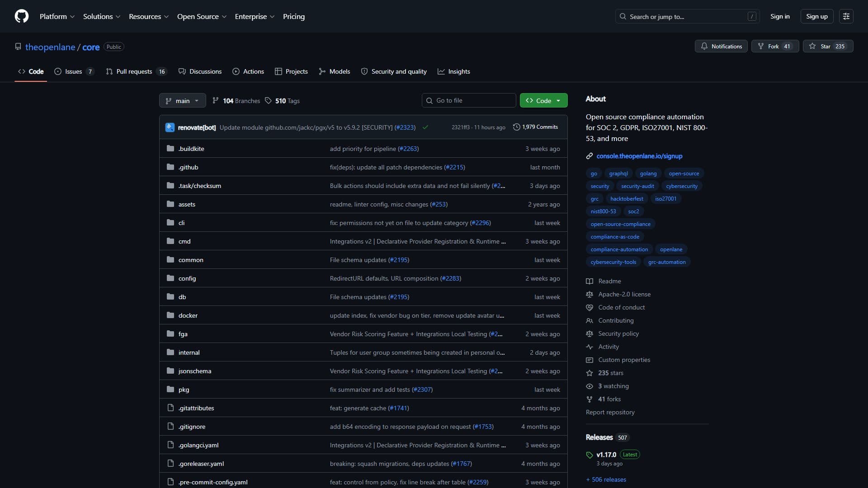Open the 510 Tags link

(282, 101)
